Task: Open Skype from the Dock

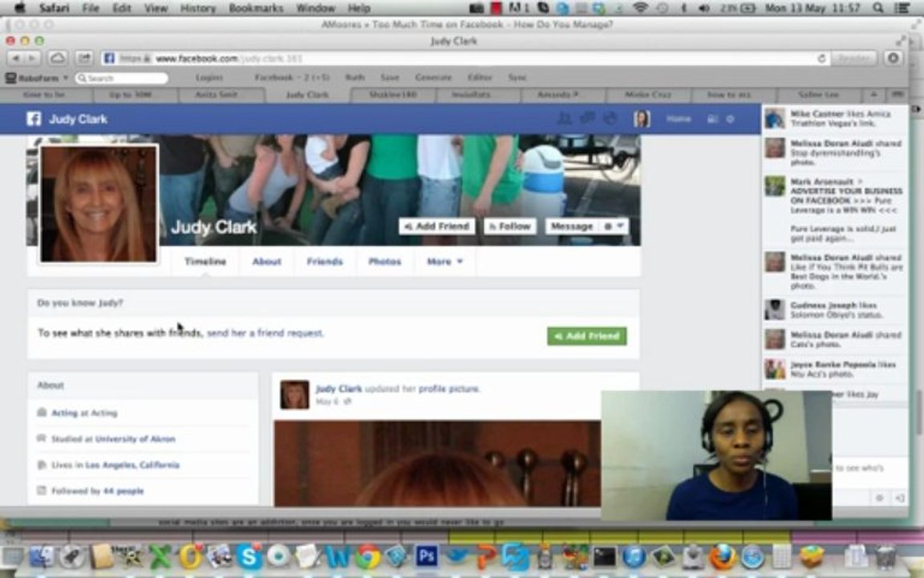Action: point(249,556)
